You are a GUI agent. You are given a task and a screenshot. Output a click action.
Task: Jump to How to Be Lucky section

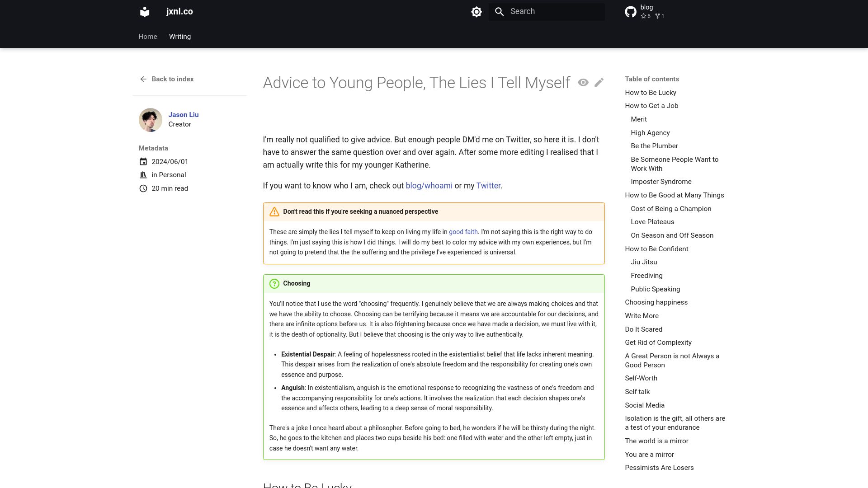[651, 93]
